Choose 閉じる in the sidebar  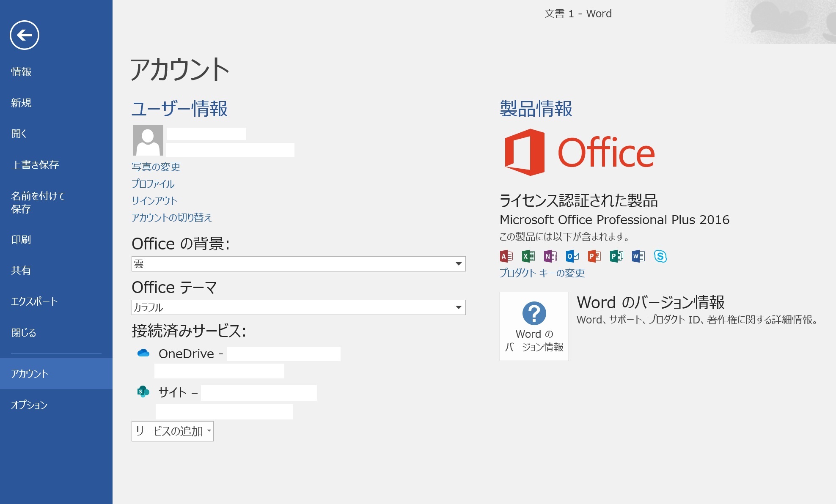pyautogui.click(x=24, y=333)
